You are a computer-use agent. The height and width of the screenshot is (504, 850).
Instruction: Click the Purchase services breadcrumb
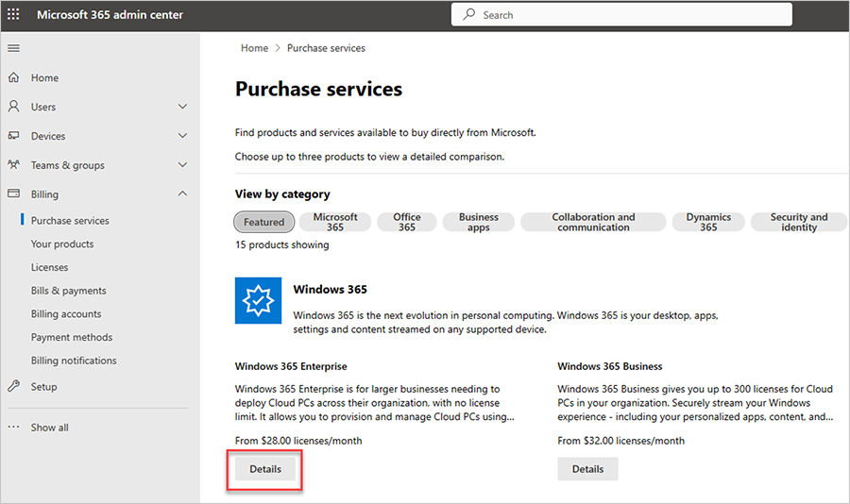pyautogui.click(x=326, y=48)
